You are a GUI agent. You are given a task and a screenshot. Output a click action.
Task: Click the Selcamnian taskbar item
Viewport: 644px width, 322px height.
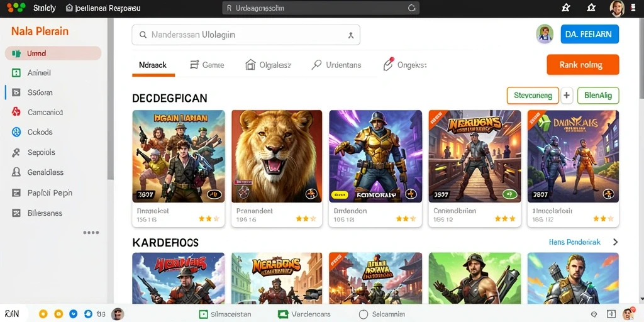[382, 314]
